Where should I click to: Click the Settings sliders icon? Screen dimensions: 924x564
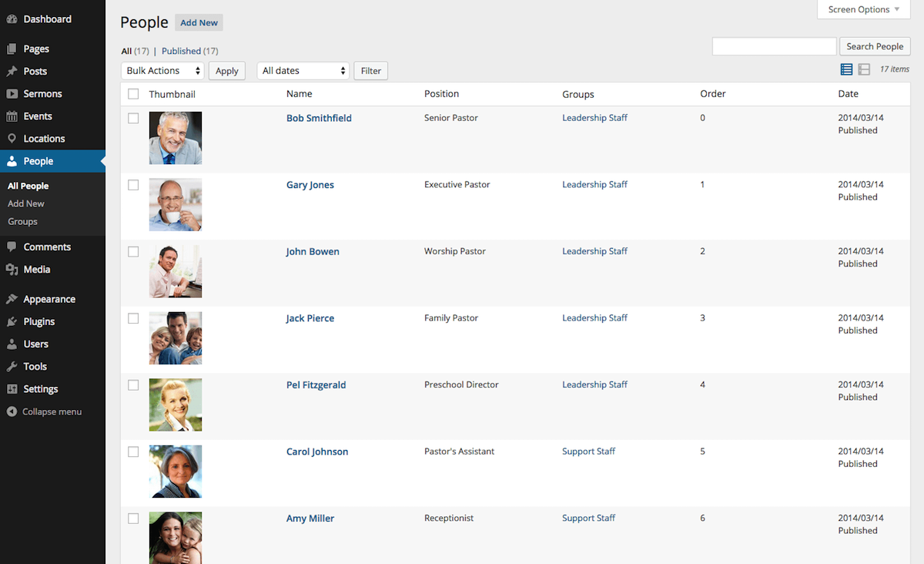coord(12,389)
